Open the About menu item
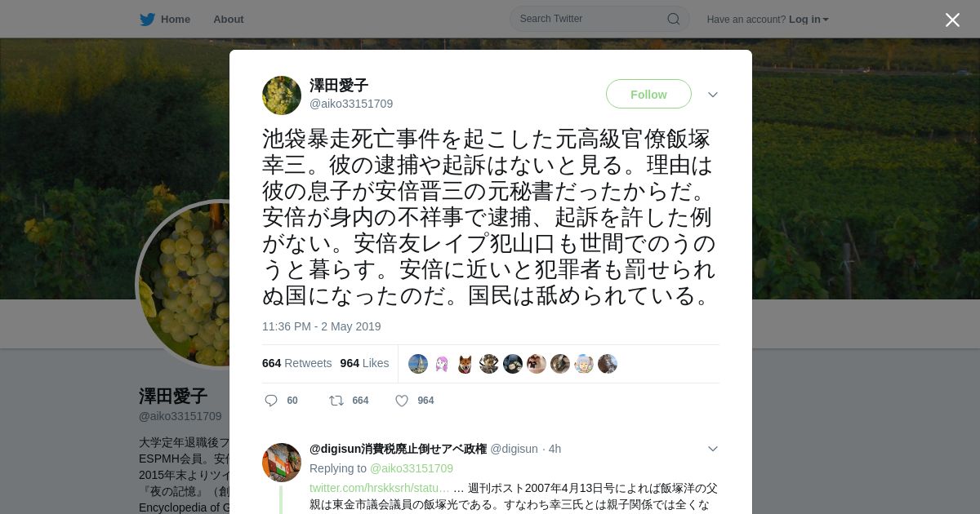The image size is (980, 514). [x=229, y=20]
